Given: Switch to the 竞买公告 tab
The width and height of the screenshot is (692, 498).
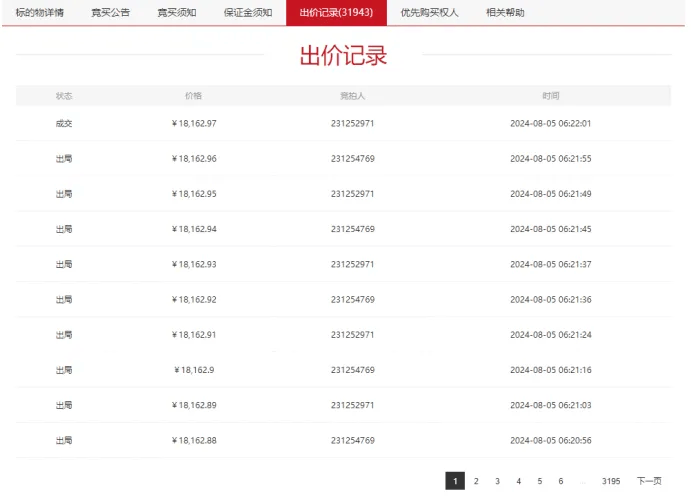Looking at the screenshot, I should (x=110, y=13).
